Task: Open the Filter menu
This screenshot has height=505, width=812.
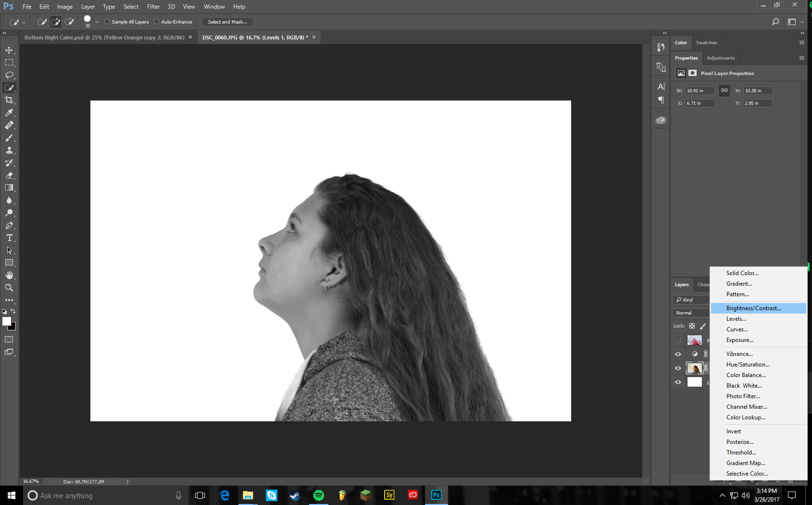Action: pos(153,7)
